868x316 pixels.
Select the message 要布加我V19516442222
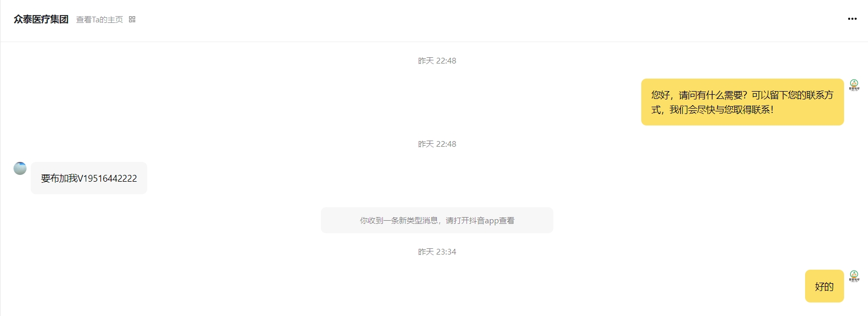coord(89,178)
